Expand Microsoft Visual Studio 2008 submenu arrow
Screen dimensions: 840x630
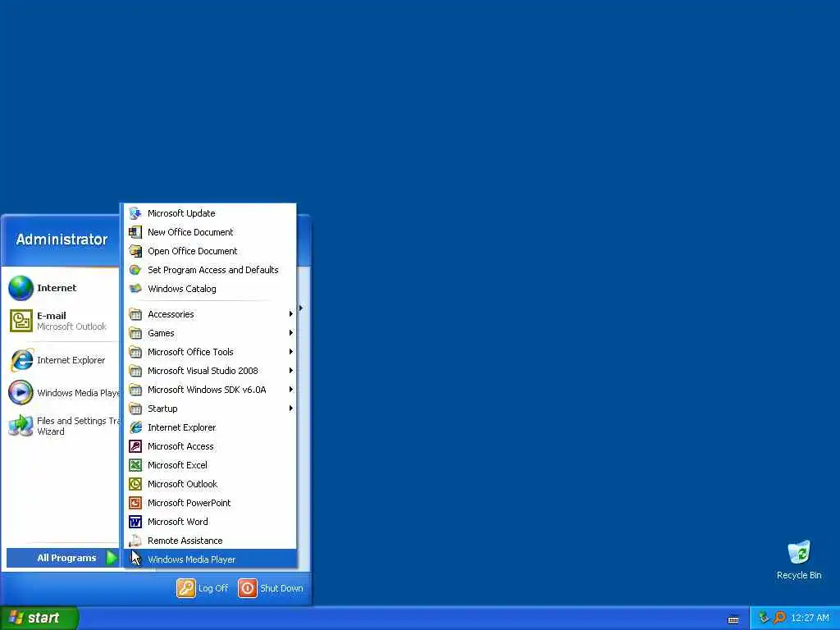pyautogui.click(x=291, y=371)
